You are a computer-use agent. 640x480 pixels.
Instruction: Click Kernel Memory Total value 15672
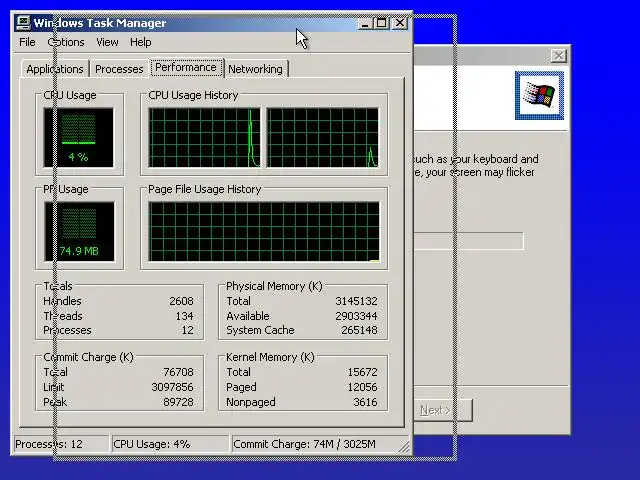[362, 372]
